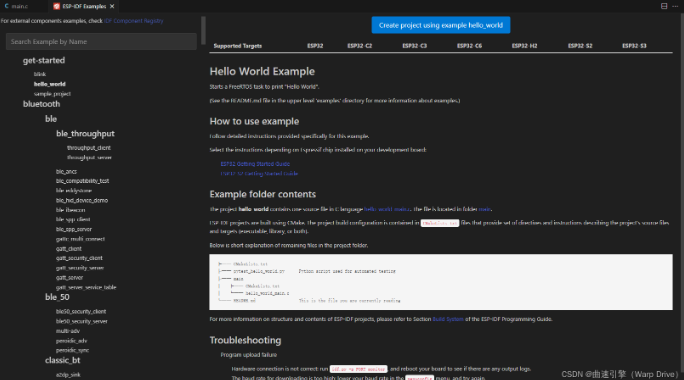Open the main folder link
The width and height of the screenshot is (684, 380).
click(x=485, y=209)
